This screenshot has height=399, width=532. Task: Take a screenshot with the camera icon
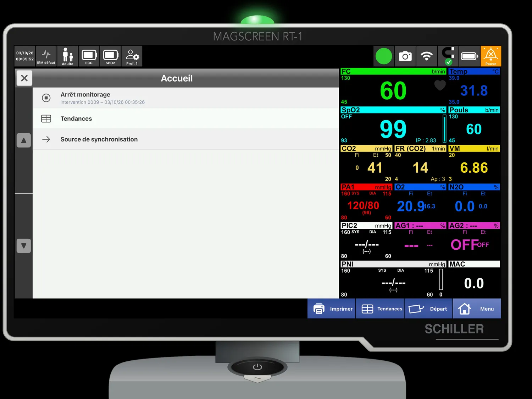[405, 56]
